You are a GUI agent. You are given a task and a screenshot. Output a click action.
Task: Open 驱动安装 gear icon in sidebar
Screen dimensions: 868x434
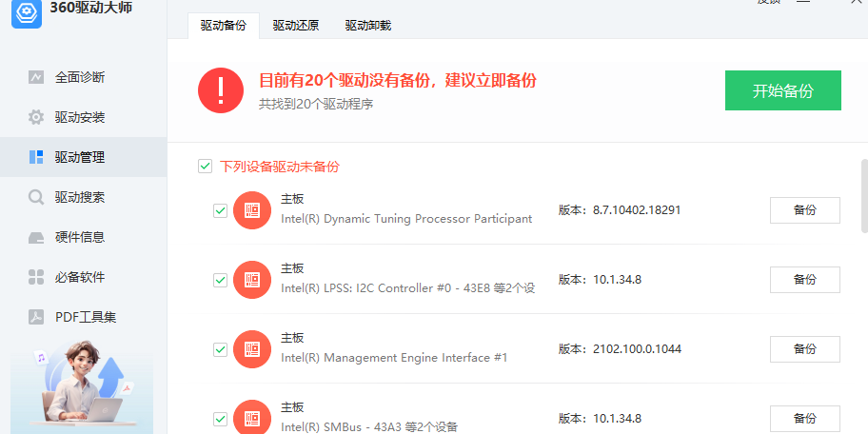36,117
